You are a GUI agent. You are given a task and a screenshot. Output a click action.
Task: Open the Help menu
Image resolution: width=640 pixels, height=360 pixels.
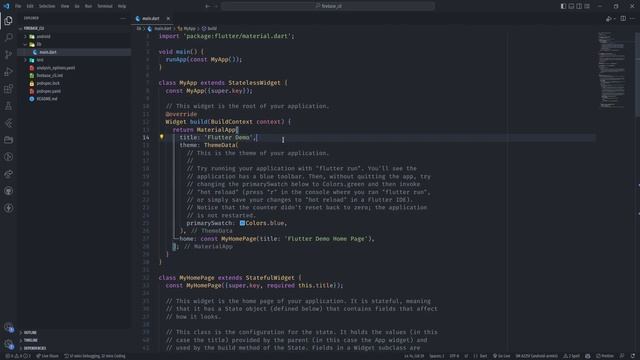(122, 6)
